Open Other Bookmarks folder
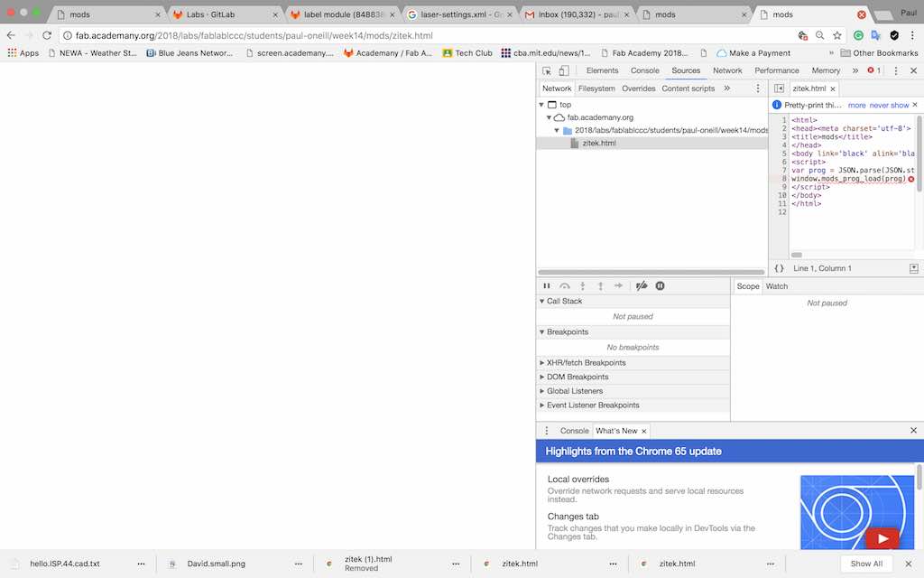 click(x=879, y=53)
